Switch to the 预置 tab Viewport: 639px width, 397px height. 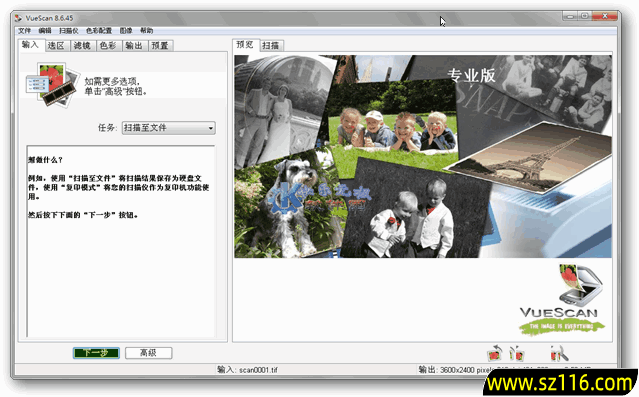pyautogui.click(x=160, y=46)
